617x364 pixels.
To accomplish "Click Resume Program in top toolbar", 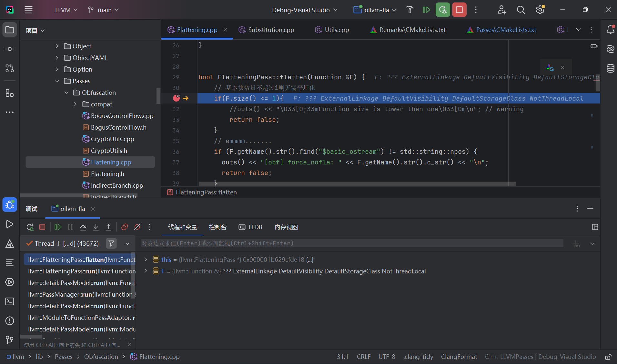I will [426, 10].
